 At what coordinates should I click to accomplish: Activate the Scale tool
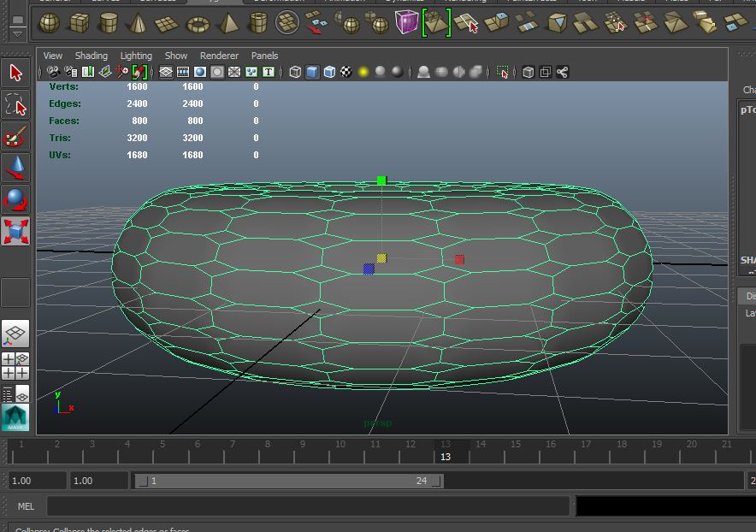pyautogui.click(x=15, y=230)
